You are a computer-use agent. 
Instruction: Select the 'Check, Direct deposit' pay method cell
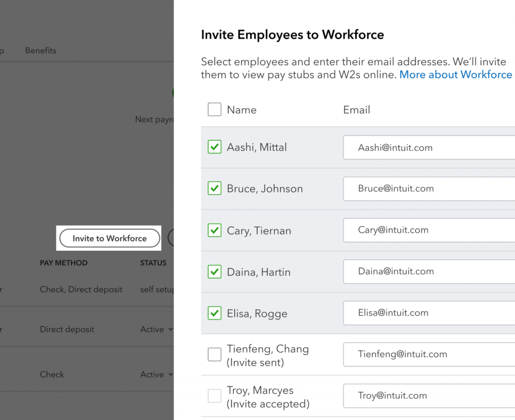(81, 289)
